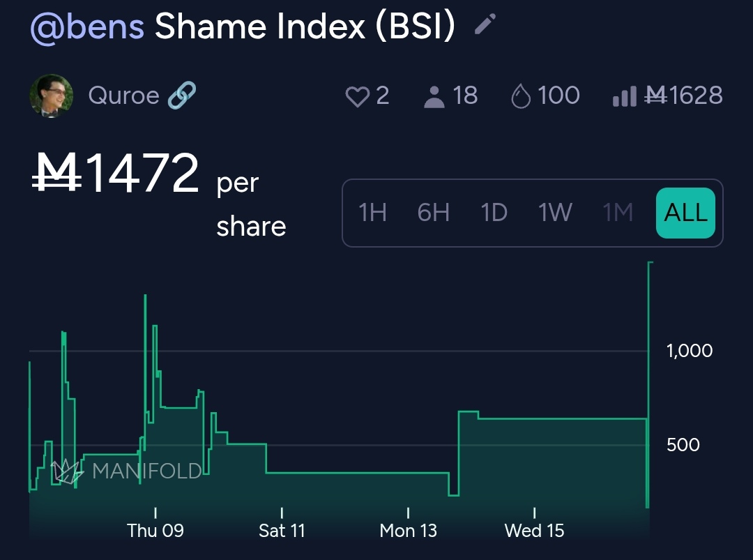Click the Ṁ1628 volume figure
This screenshot has width=753, height=560.
[684, 96]
